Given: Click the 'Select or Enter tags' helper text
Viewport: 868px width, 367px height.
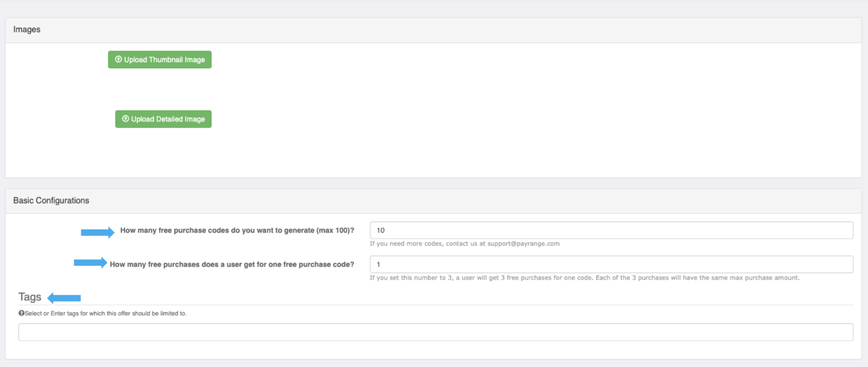Looking at the screenshot, I should tap(105, 313).
